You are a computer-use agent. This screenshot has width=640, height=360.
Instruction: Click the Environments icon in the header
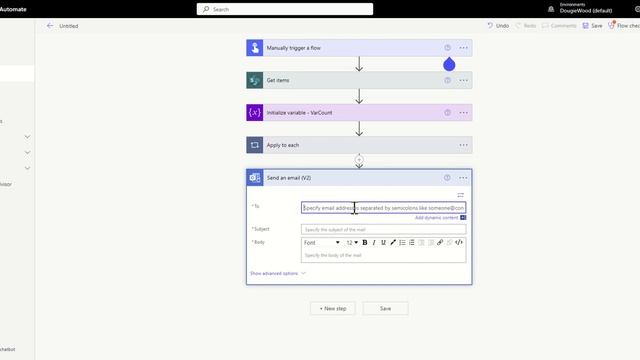tap(551, 9)
